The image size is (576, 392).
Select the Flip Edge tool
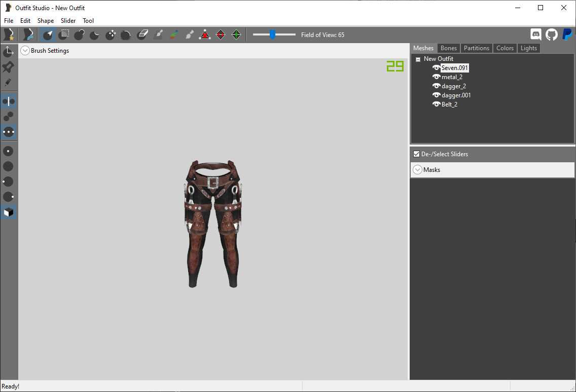click(x=221, y=35)
